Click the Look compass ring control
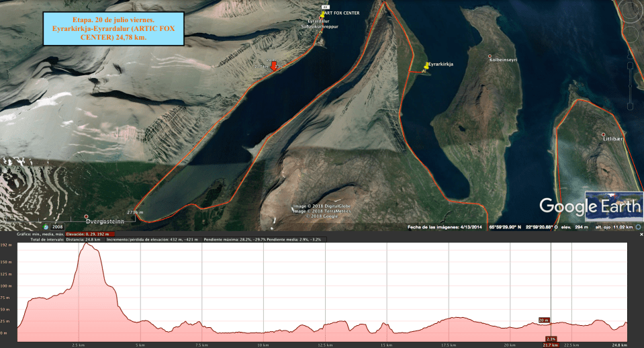This screenshot has height=348, width=644. [631, 11]
